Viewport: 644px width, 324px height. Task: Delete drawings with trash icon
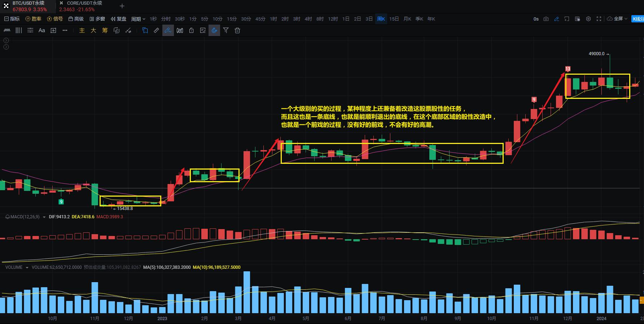(x=237, y=30)
